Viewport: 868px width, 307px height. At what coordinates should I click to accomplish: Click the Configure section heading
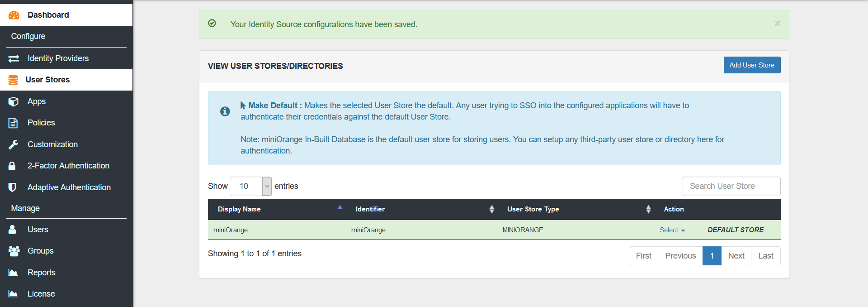coord(28,36)
